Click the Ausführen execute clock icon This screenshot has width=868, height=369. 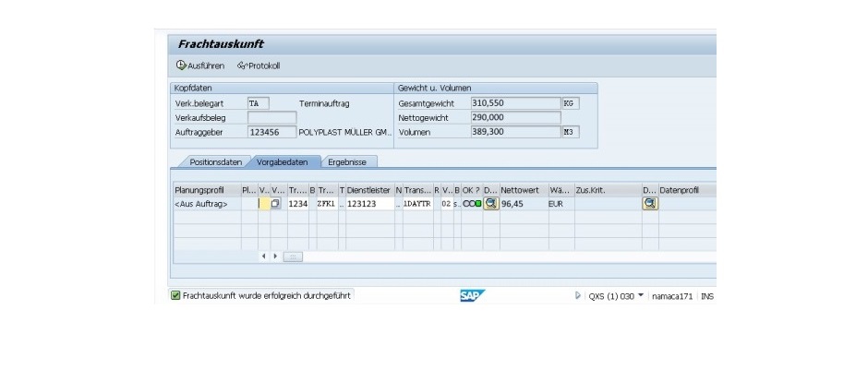pos(181,65)
